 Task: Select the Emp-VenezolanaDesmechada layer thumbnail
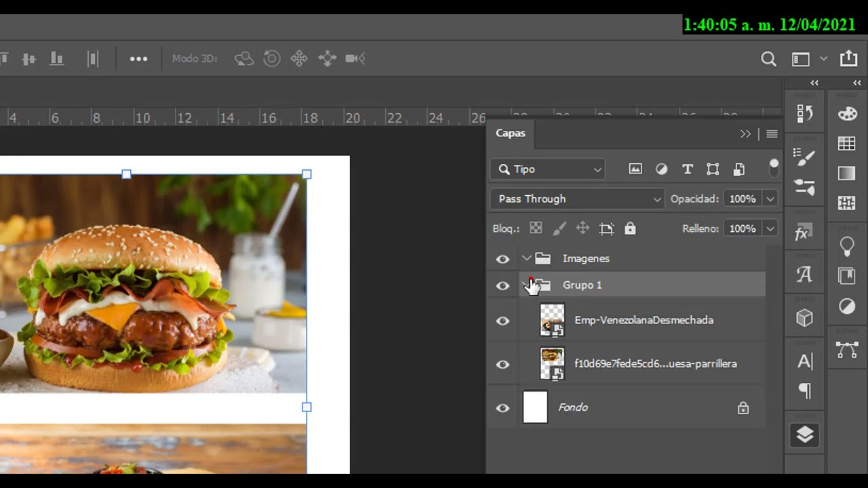coord(552,320)
